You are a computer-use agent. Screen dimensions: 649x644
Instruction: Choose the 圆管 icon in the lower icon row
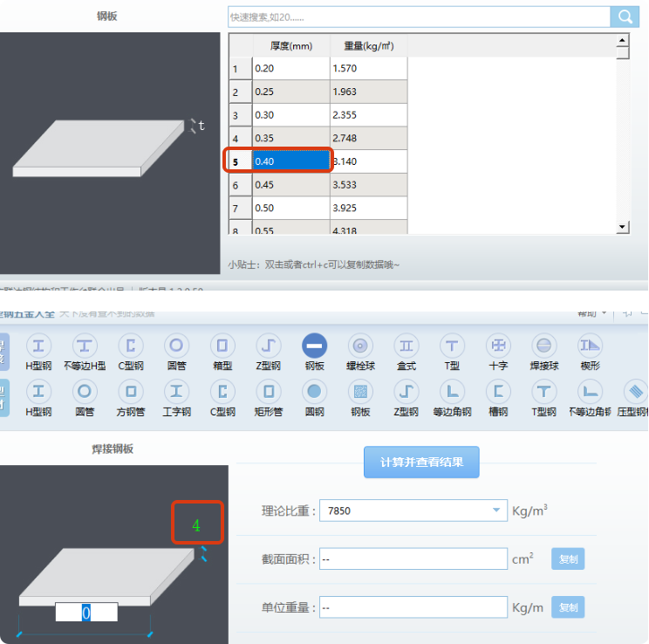(85, 391)
